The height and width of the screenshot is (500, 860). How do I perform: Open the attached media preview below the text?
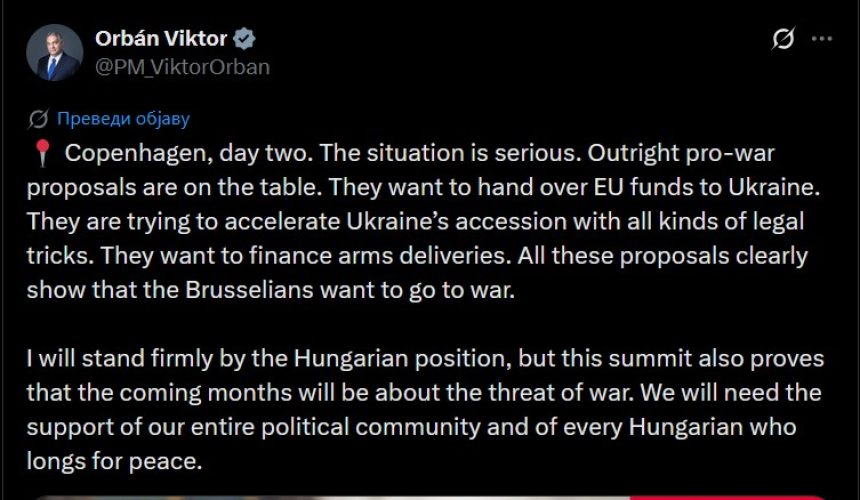pos(430,496)
